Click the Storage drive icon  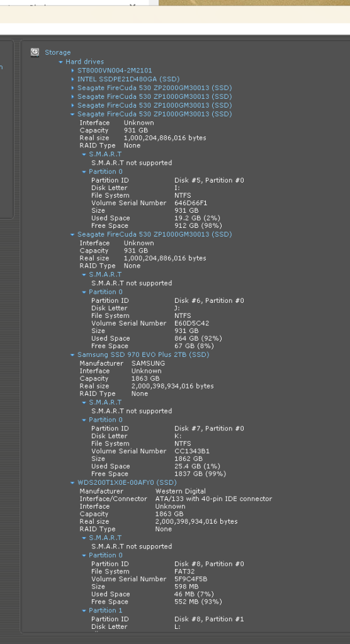pos(35,52)
